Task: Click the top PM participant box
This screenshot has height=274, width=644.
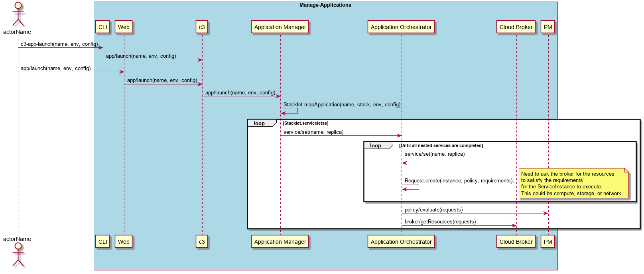Action: coord(548,27)
